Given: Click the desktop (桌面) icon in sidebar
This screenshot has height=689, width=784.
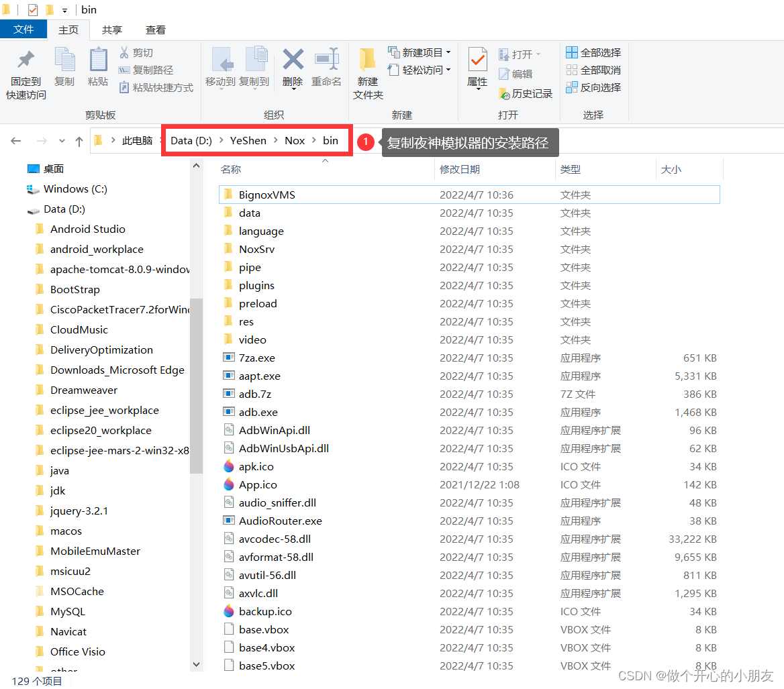Looking at the screenshot, I should point(34,169).
